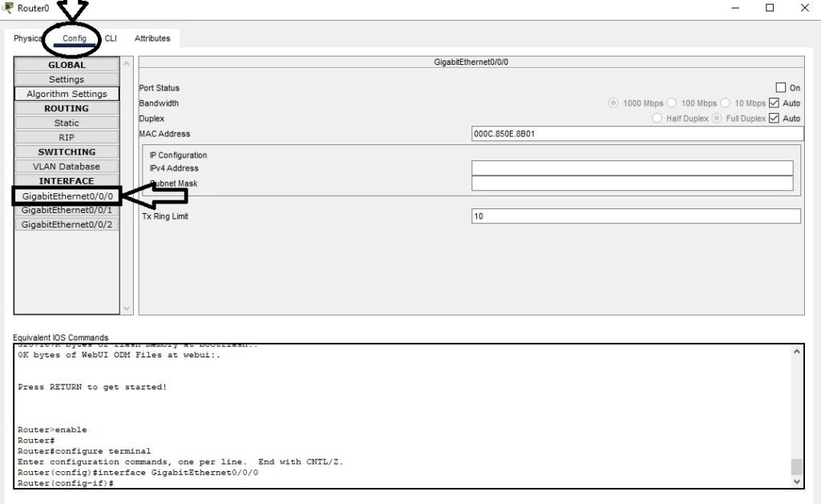Open Algorithm Settings in the sidebar

[67, 93]
